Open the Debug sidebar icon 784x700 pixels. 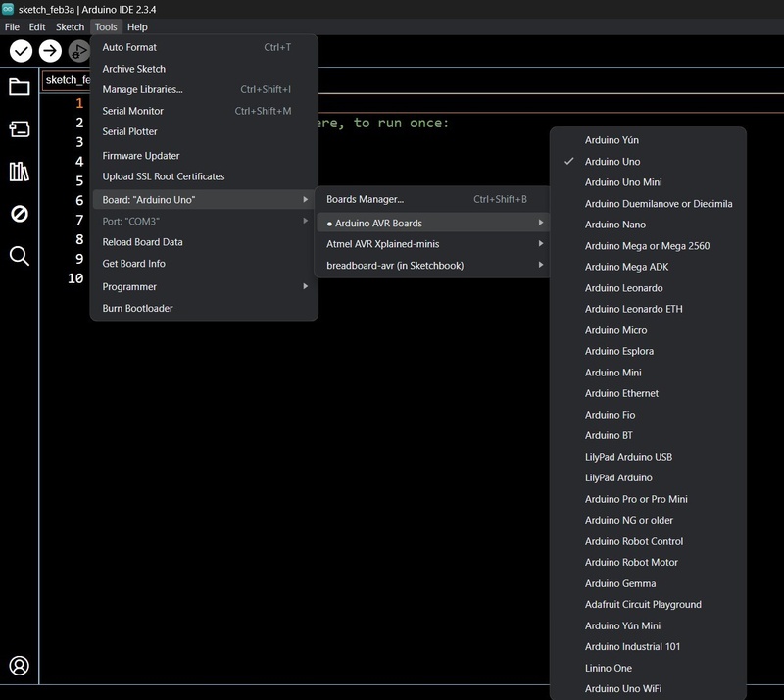point(20,214)
